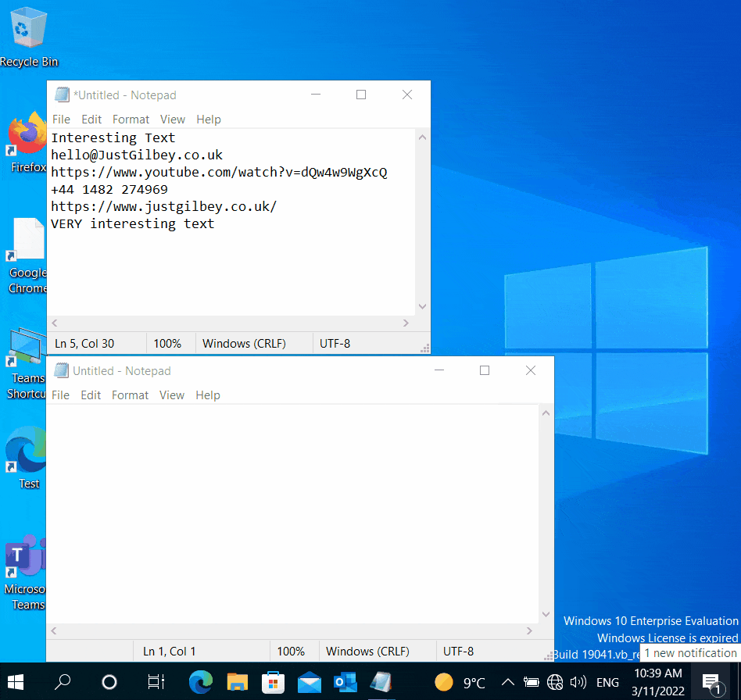Screen dimensions: 741x700
Task: Click inside the empty lower Notepad text area
Action: 292,514
